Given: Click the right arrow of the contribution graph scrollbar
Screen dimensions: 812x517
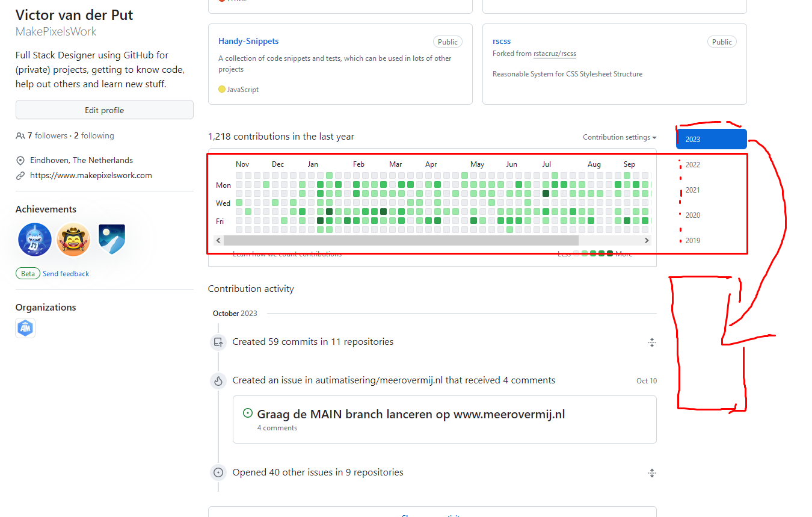Looking at the screenshot, I should coord(647,240).
